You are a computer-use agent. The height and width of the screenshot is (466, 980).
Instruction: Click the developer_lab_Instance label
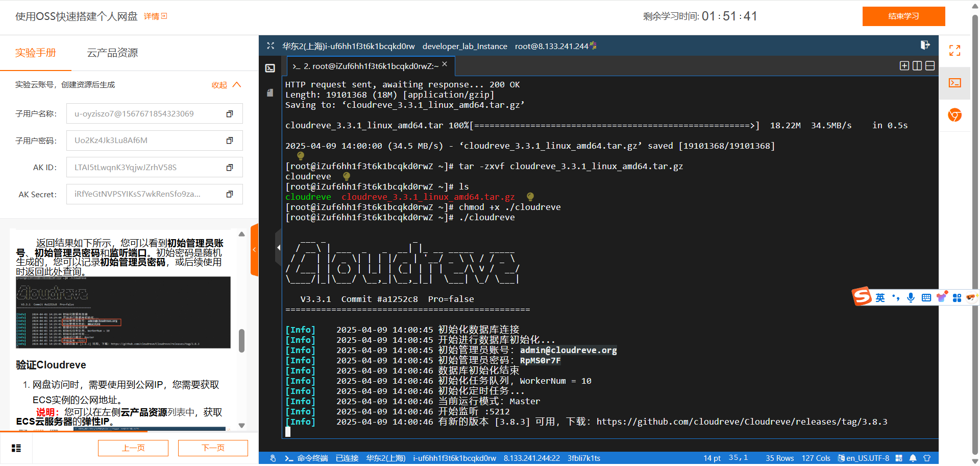coord(465,46)
